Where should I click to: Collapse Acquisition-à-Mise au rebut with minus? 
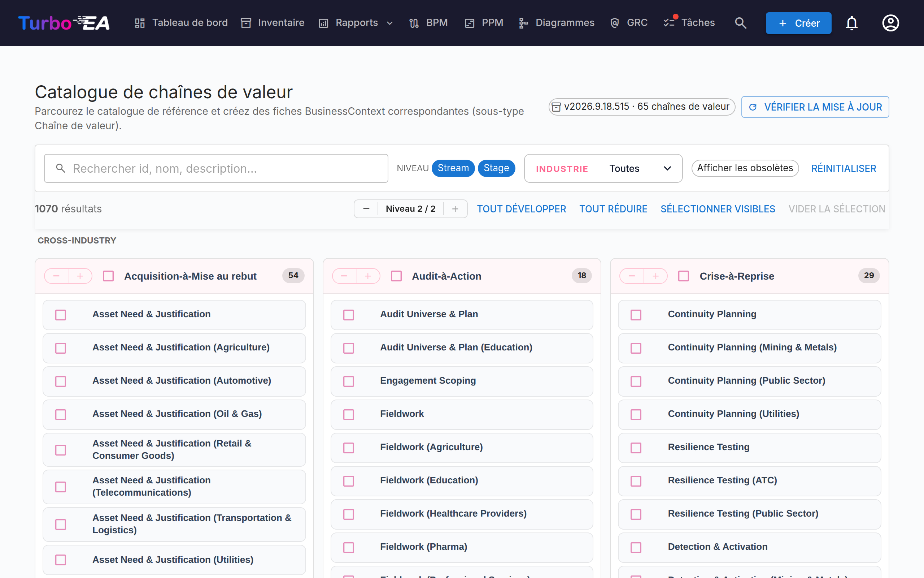[57, 276]
